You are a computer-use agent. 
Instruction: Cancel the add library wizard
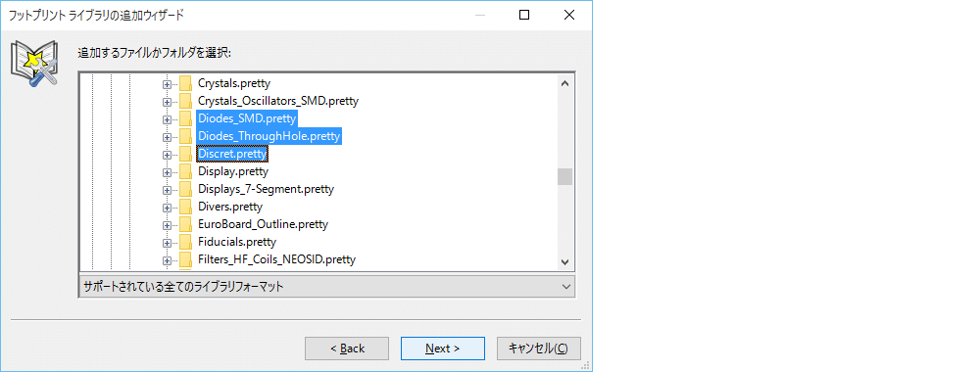pyautogui.click(x=539, y=349)
